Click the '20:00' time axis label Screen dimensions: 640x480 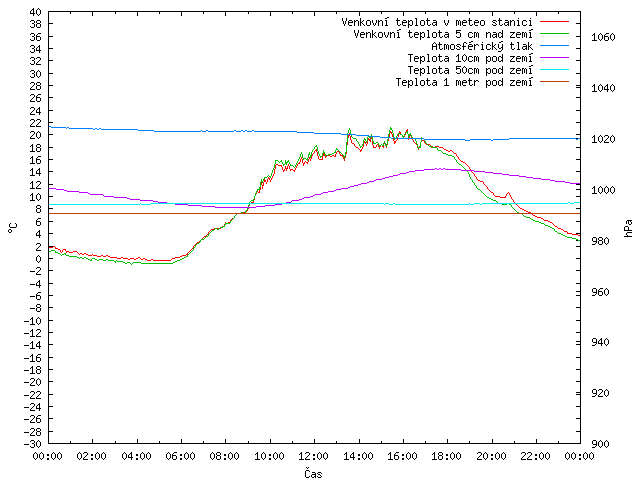click(491, 456)
